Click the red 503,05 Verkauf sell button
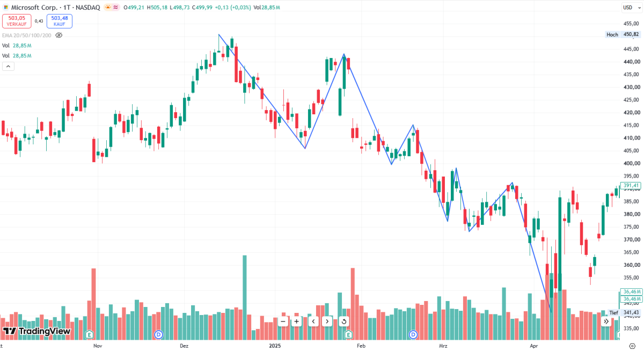The image size is (644, 351). 17,21
